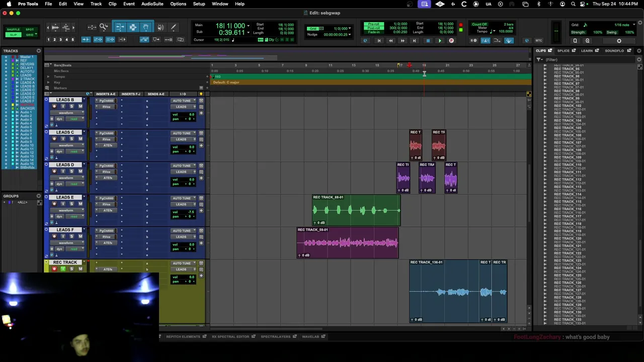Enable Shuffle edit mode
644x362 pixels.
click(x=14, y=29)
